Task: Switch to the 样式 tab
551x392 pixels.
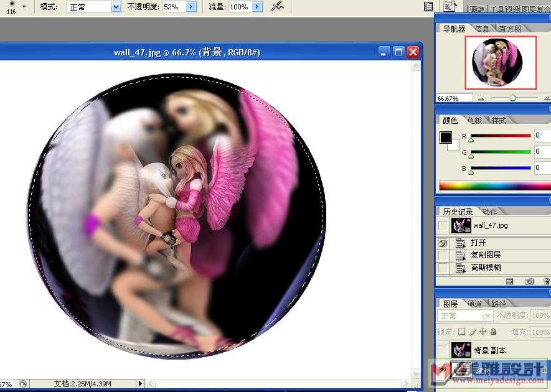Action: click(x=499, y=120)
